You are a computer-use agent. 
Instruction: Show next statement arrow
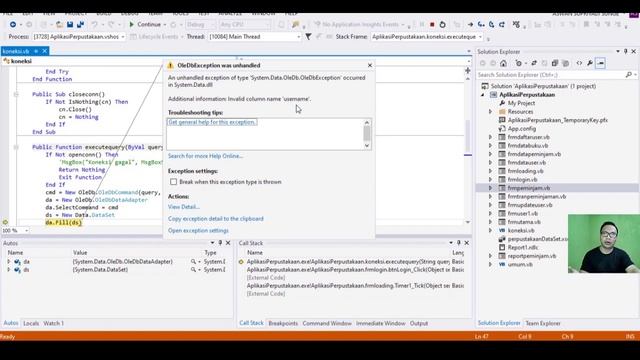pyautogui.click(x=470, y=25)
